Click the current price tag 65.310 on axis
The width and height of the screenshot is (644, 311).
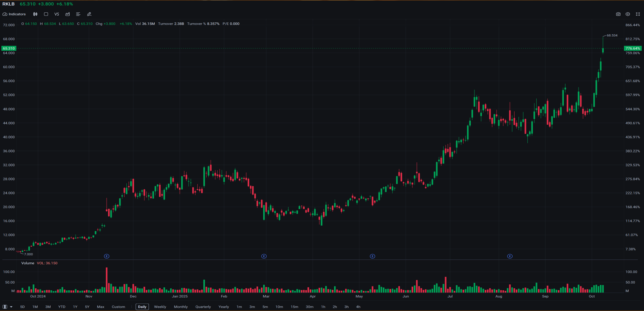click(9, 49)
